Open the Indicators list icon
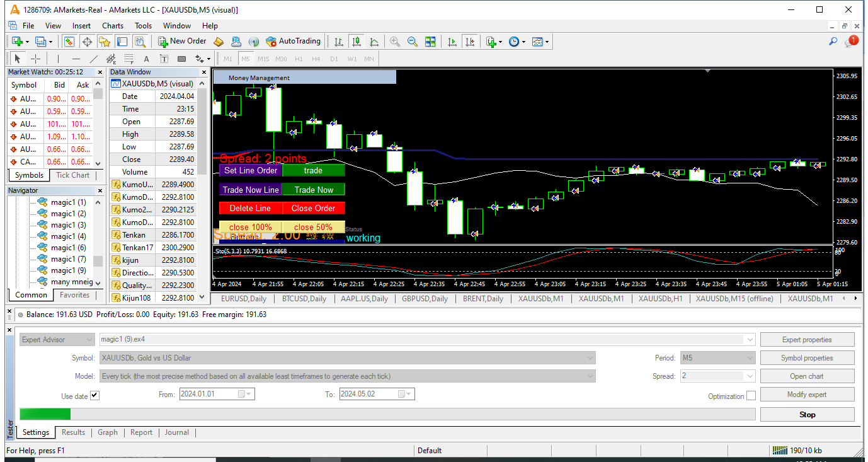 click(491, 42)
